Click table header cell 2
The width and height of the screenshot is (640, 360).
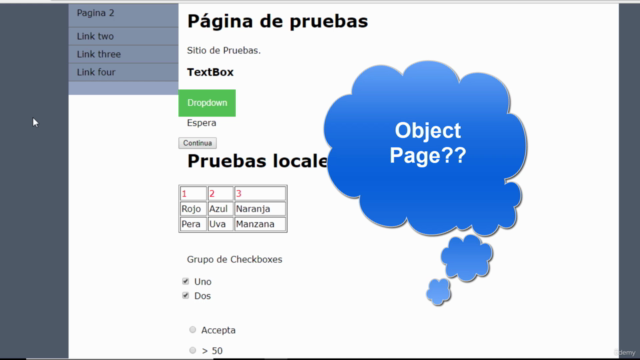click(220, 193)
